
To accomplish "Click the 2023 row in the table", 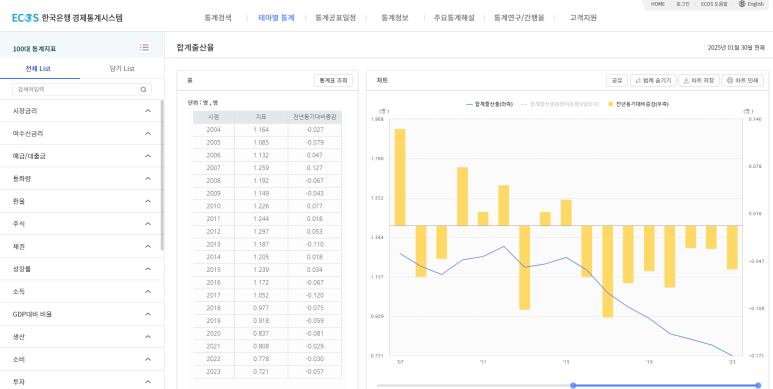I will 267,371.
